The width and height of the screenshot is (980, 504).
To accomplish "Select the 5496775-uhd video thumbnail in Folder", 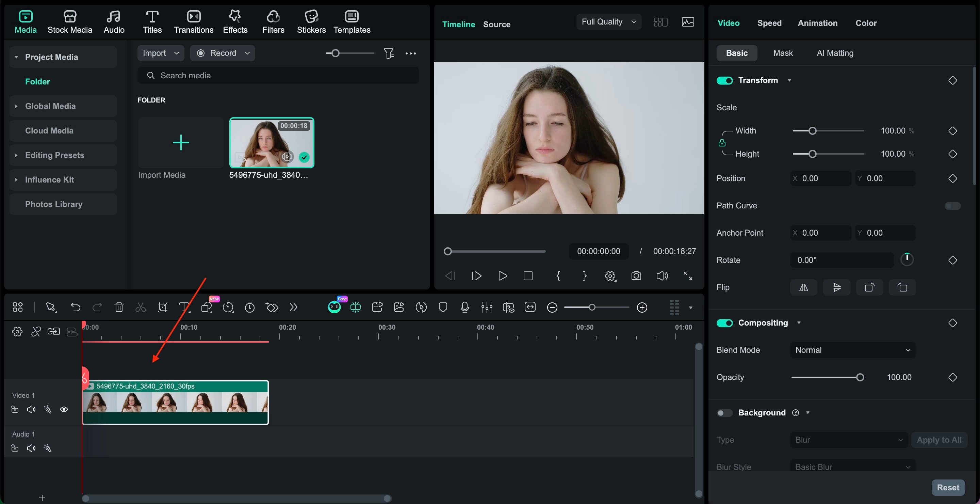I will click(x=272, y=143).
